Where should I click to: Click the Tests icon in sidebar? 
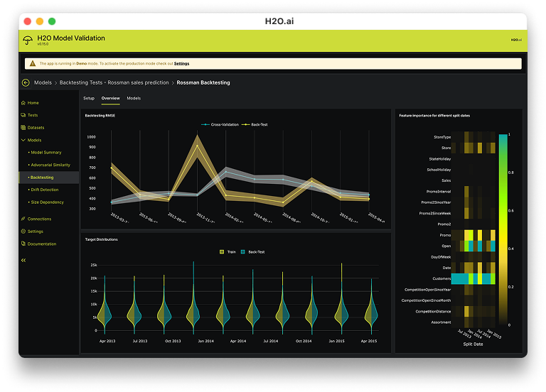23,115
